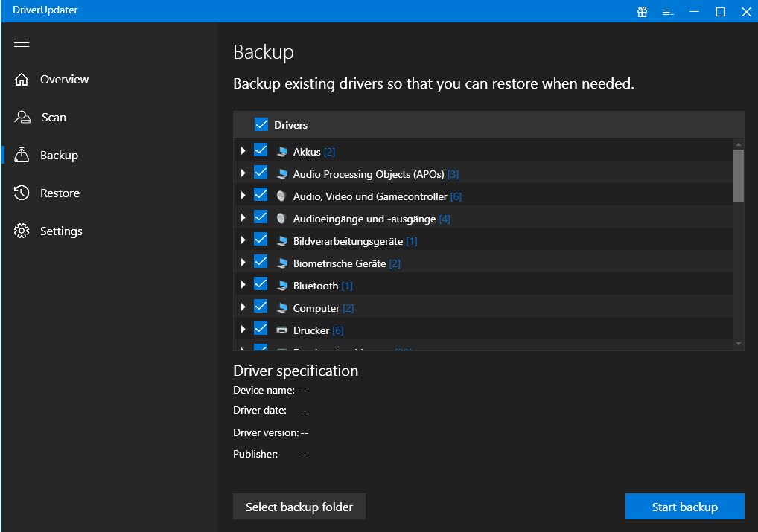Uncheck Audio, Video und Gamecontroller checkbox

pos(261,195)
